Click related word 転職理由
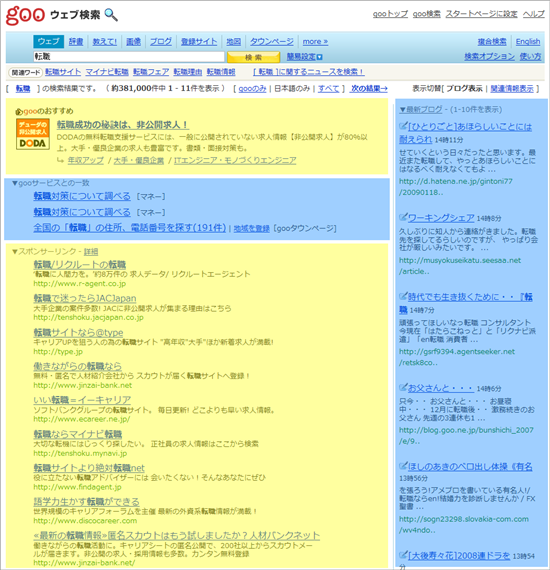The height and width of the screenshot is (570, 550). coord(188,72)
